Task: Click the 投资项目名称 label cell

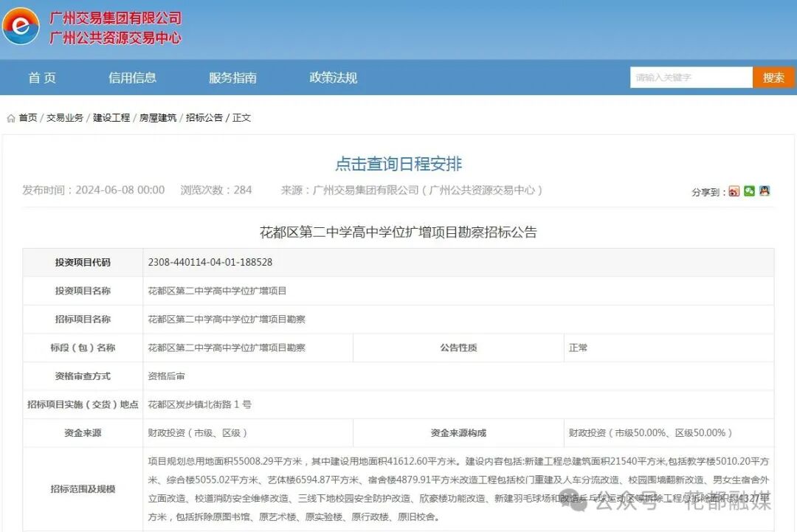Action: (83, 291)
